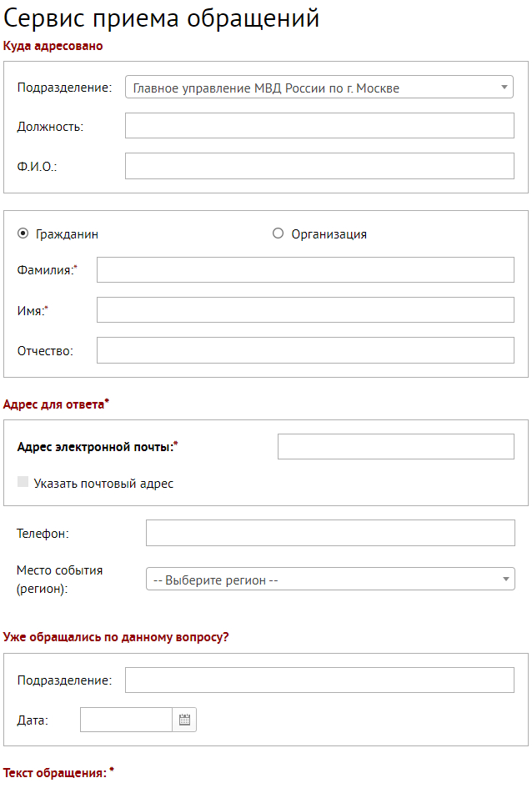The image size is (532, 788).
Task: Click the dropdown arrow on Главное управление МВД
Action: pyautogui.click(x=504, y=87)
